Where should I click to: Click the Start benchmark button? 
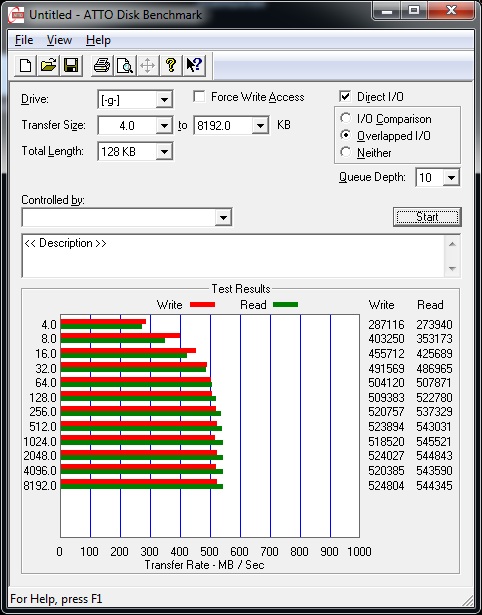(x=427, y=217)
